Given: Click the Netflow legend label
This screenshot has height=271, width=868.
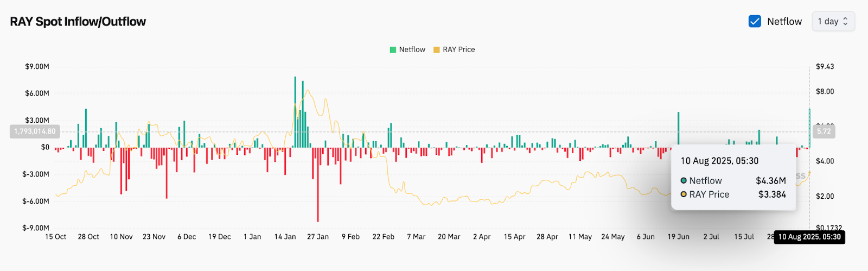Looking at the screenshot, I should click(412, 49).
